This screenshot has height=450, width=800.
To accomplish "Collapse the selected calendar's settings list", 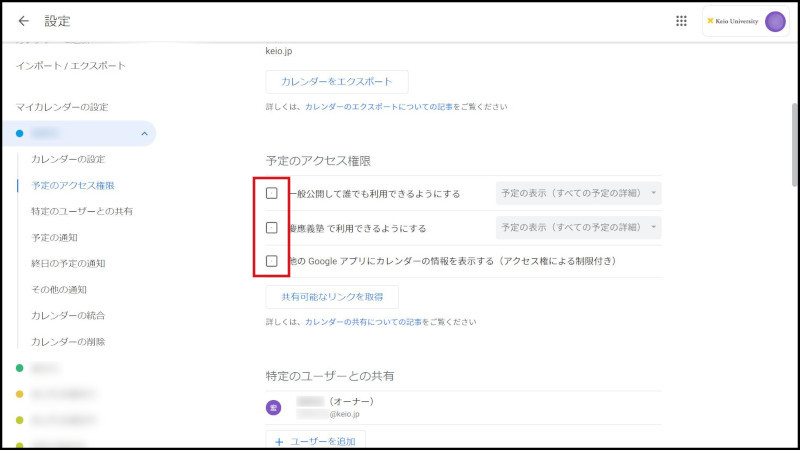I will point(144,133).
